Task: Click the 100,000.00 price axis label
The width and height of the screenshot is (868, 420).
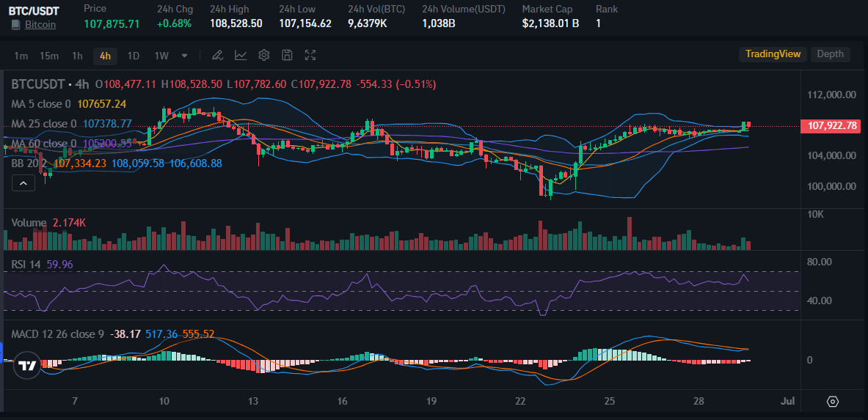Action: 831,186
